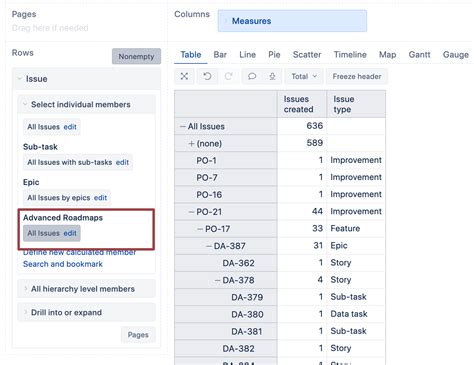
Task: Collapse the DA-378 row
Action: [217, 280]
